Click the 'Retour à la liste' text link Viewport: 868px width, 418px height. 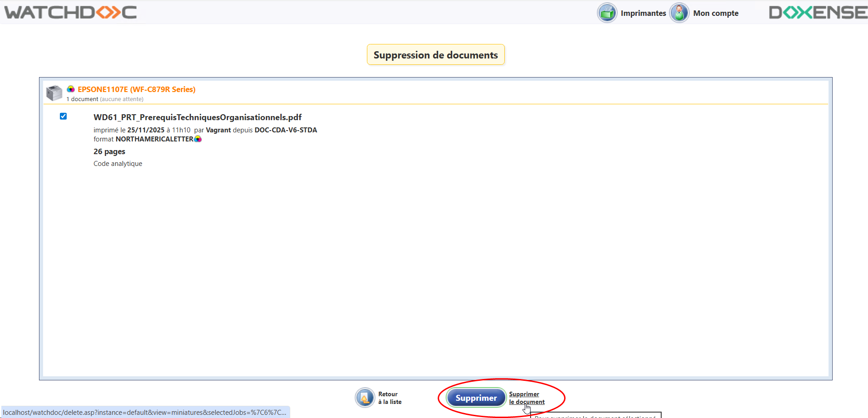point(390,398)
